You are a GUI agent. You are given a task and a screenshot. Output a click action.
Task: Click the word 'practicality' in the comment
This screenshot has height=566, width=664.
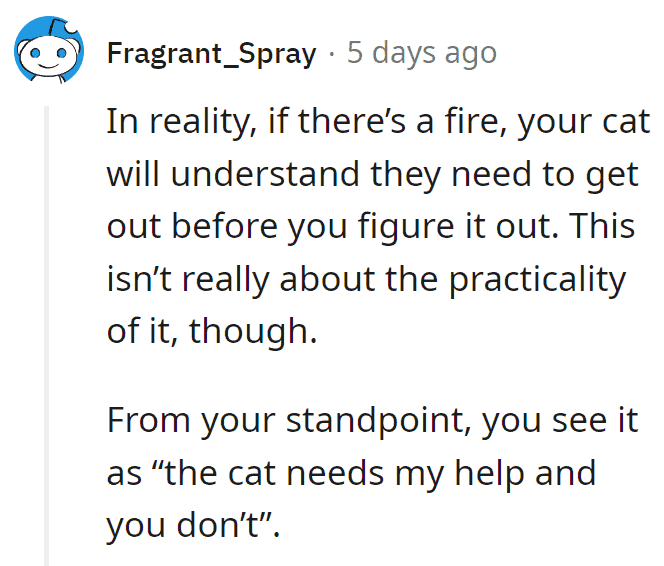point(537,280)
